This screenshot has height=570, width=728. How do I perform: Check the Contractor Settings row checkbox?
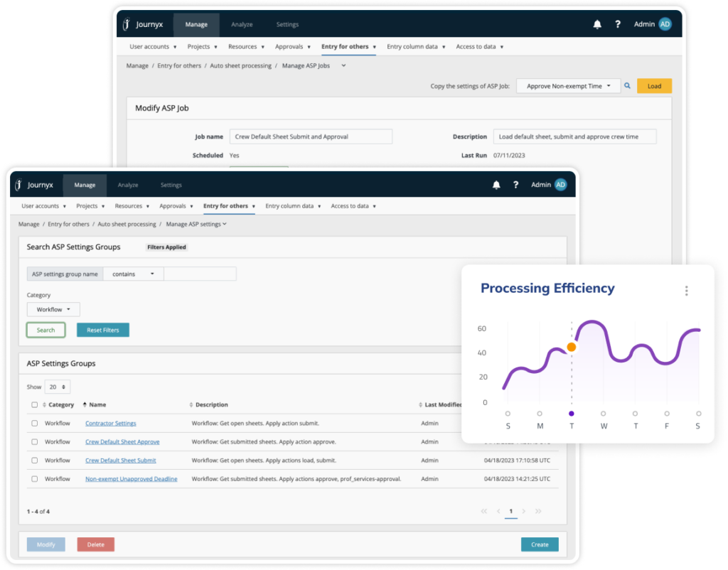point(34,423)
